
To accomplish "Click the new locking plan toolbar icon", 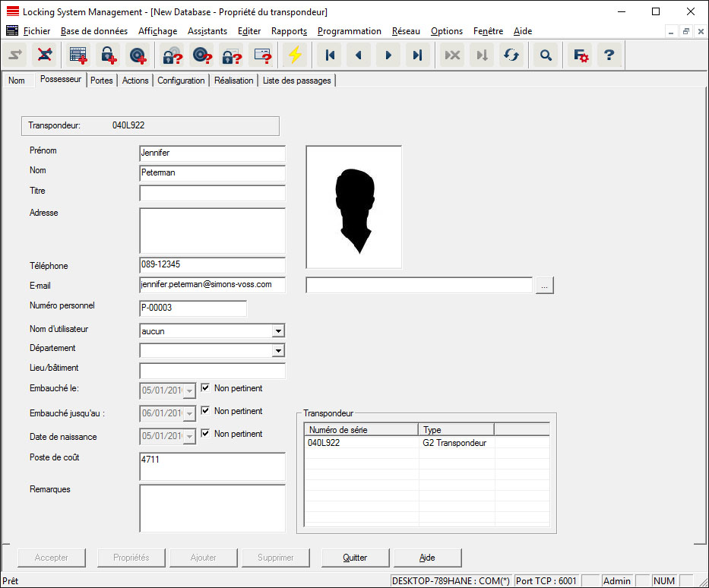I will (78, 55).
